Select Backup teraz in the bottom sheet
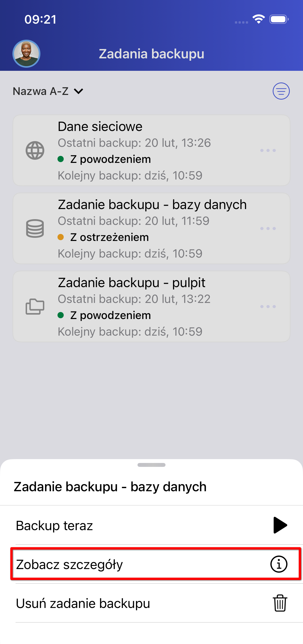This screenshot has width=303, height=644. pyautogui.click(x=151, y=525)
